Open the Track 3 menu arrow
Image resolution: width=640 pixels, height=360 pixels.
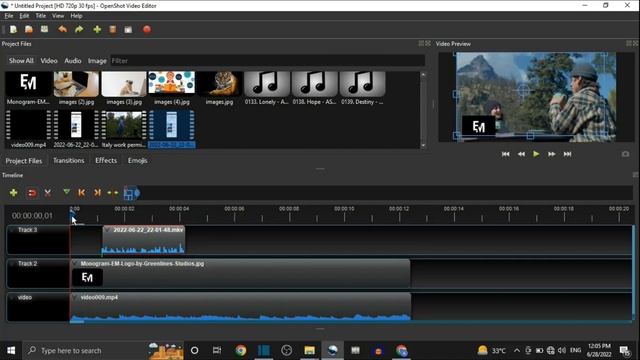[12, 230]
